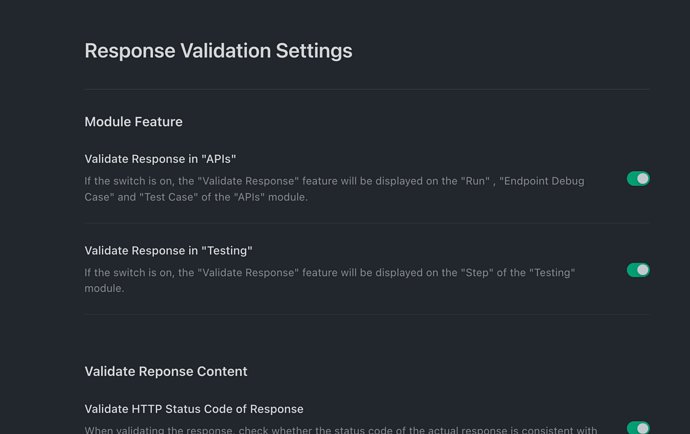Click the divider between APIs and Testing settings
Image resolution: width=690 pixels, height=434 pixels.
click(x=367, y=223)
